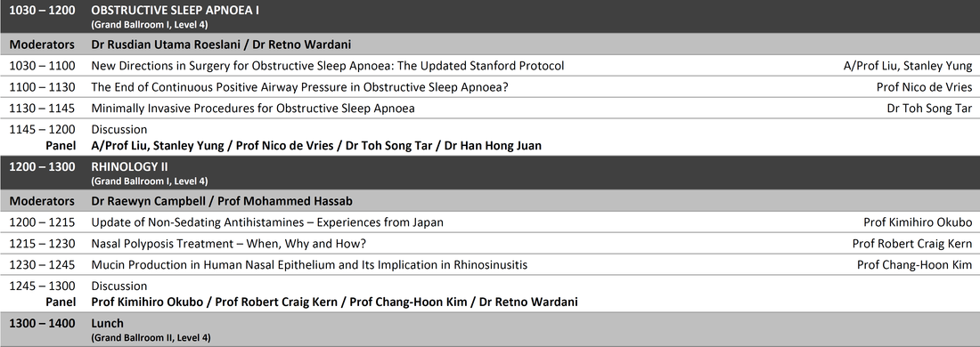This screenshot has width=980, height=347.
Task: Select speaker A/Prof Liu, Stanley Yung
Action: (908, 66)
